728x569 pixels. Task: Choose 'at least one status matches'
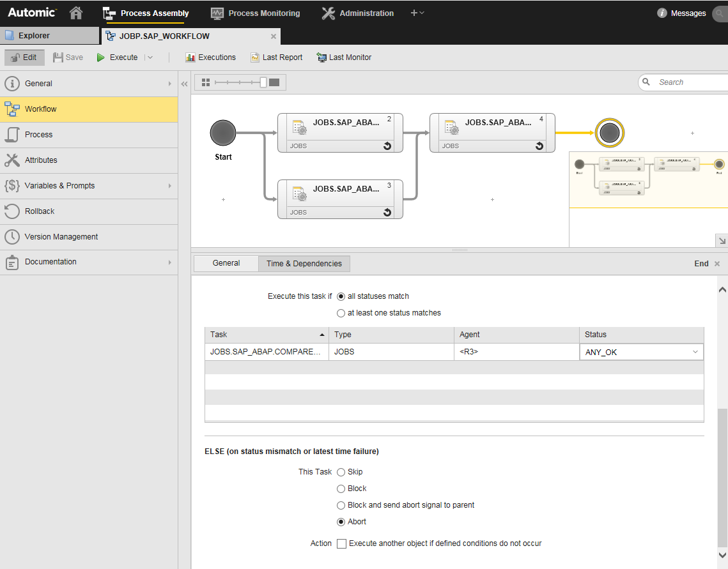pyautogui.click(x=341, y=312)
